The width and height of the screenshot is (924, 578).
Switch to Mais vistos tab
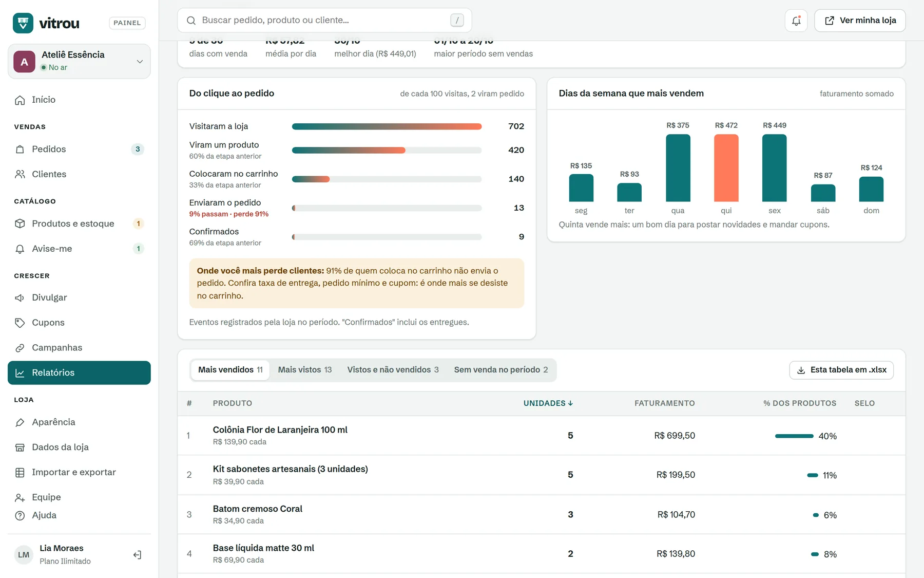point(305,370)
